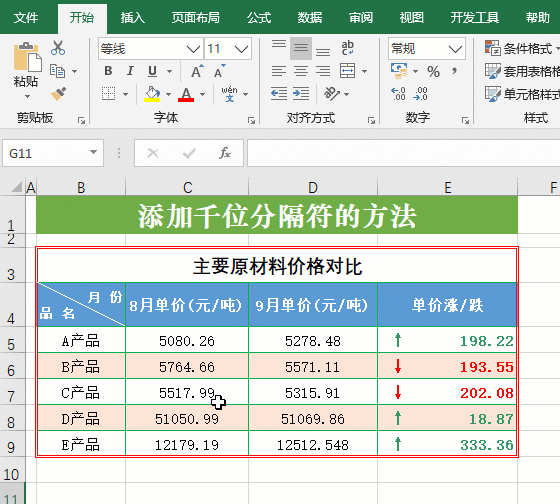
Task: Decrease indent
Action: coord(279,94)
